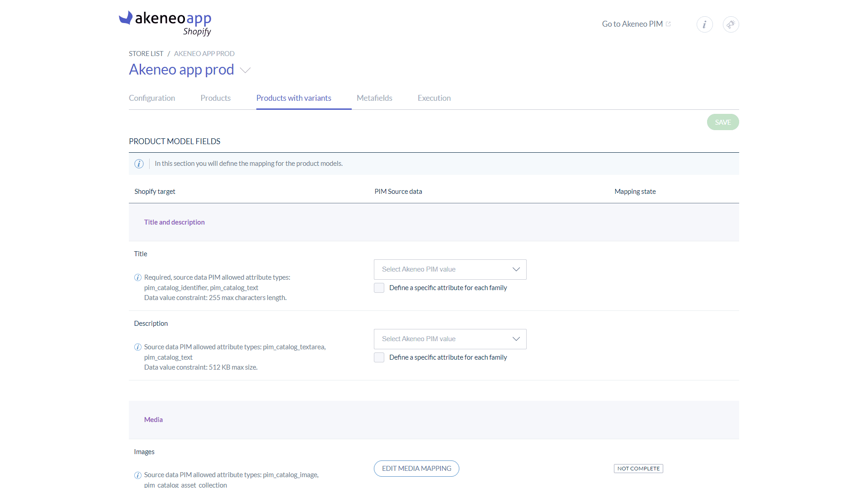Follow the Go to Akeneo PIM link

pyautogui.click(x=632, y=24)
